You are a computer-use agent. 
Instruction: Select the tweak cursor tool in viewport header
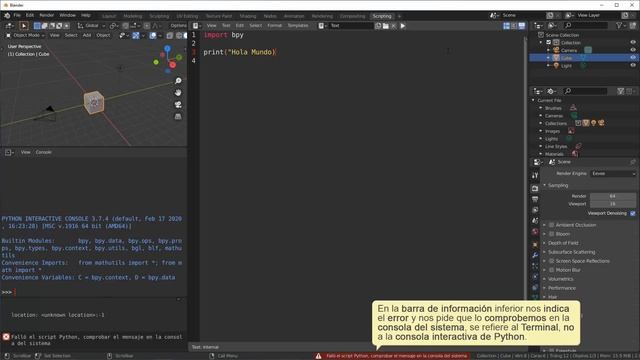24,26
